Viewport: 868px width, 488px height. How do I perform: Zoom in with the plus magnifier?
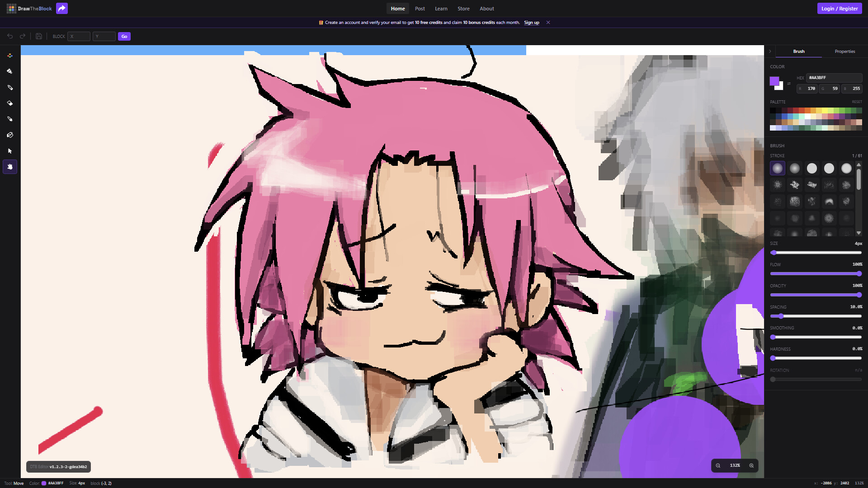pyautogui.click(x=751, y=465)
